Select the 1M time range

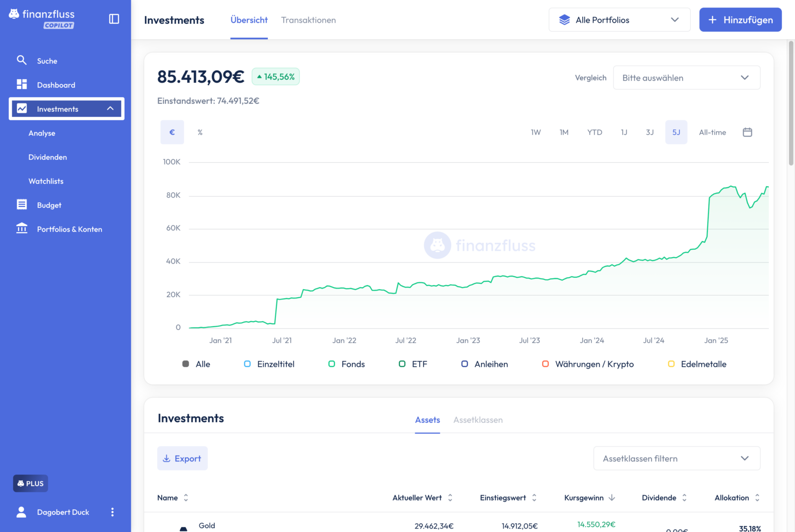tap(564, 132)
